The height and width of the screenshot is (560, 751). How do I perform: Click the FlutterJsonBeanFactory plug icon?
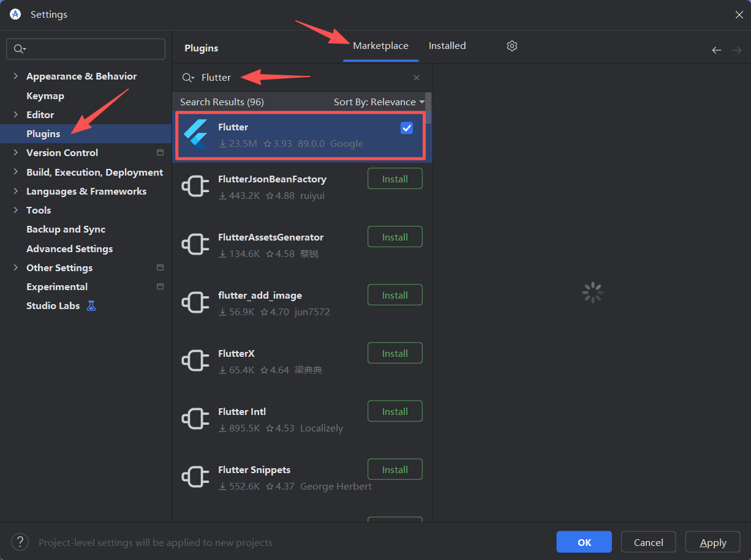pyautogui.click(x=195, y=187)
